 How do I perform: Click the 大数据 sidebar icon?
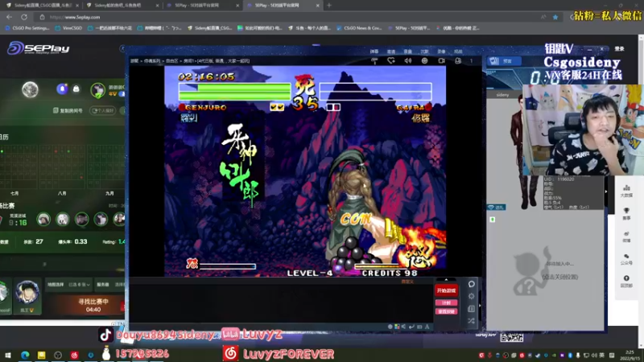(626, 191)
